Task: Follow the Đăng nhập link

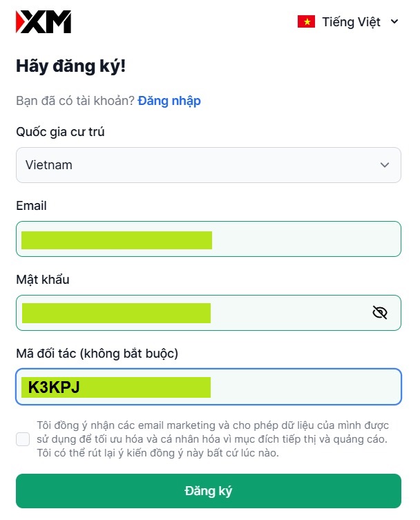Action: pyautogui.click(x=169, y=101)
